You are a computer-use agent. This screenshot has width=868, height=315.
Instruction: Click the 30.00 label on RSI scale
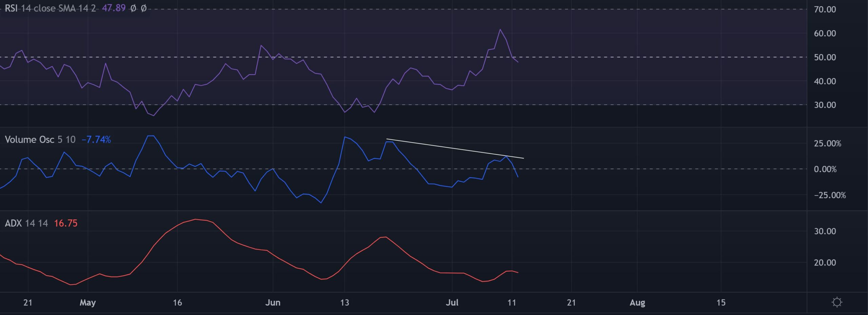click(x=825, y=105)
